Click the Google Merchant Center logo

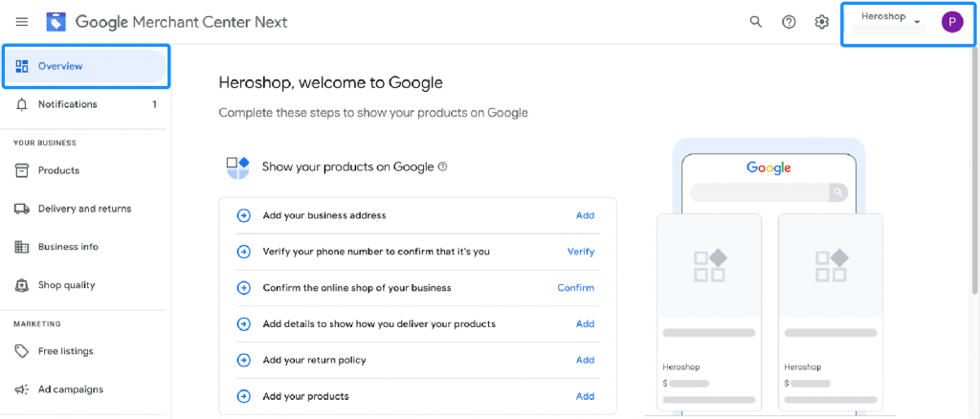click(x=56, y=21)
